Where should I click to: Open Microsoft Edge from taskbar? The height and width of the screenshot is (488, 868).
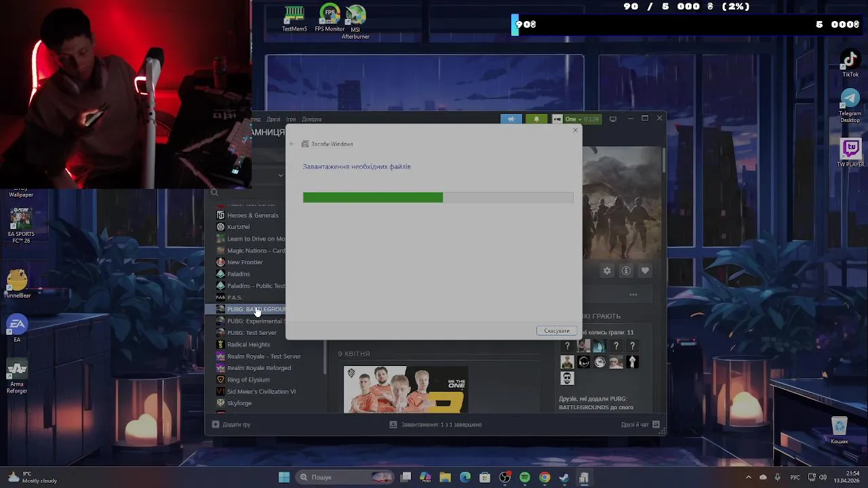coord(465,477)
